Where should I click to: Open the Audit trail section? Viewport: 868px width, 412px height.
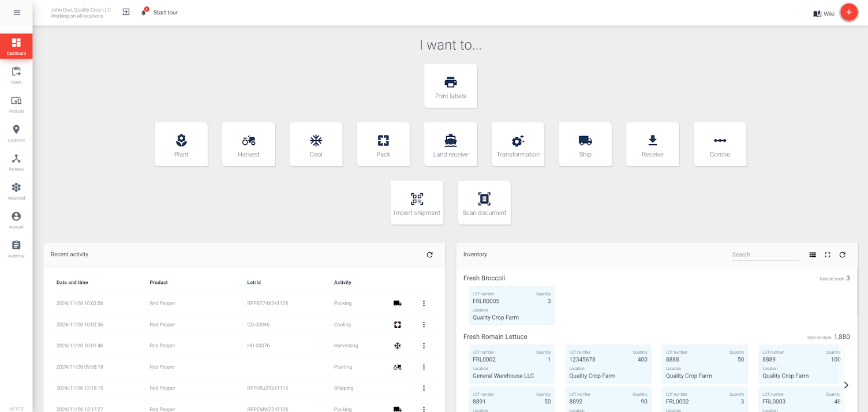tap(16, 248)
